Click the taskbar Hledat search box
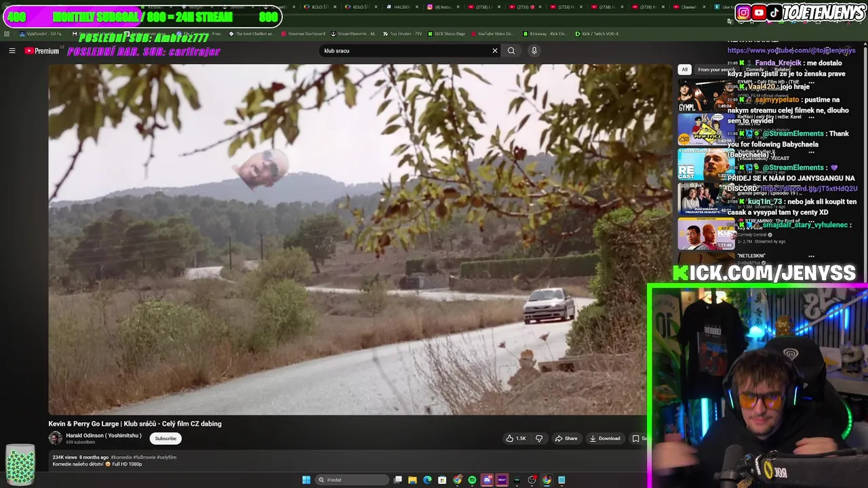Viewport: 868px width, 488px height. (353, 480)
